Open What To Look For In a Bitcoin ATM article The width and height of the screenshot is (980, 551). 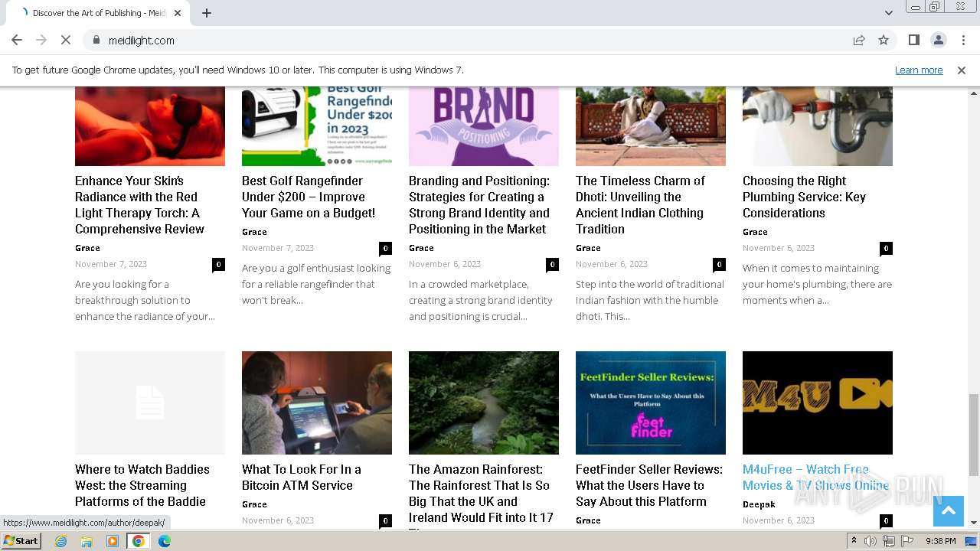302,478
